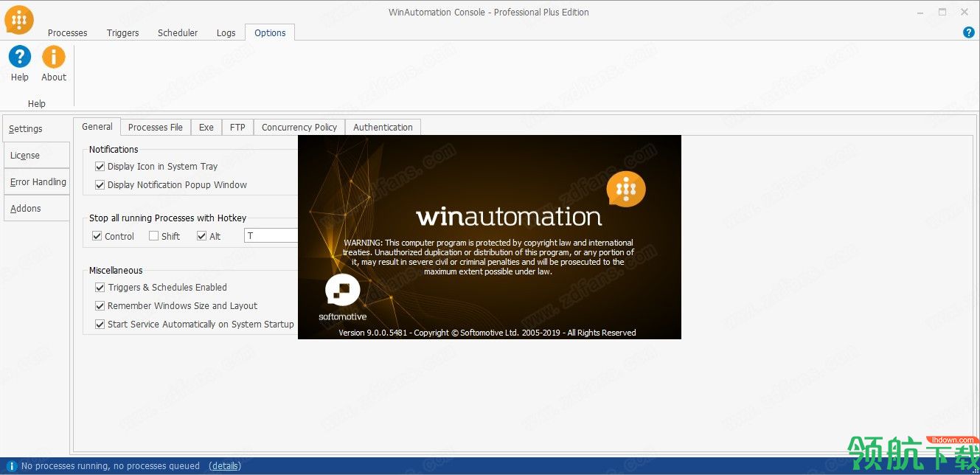Click the details link in status bar
The width and height of the screenshot is (980, 475).
[x=225, y=466]
